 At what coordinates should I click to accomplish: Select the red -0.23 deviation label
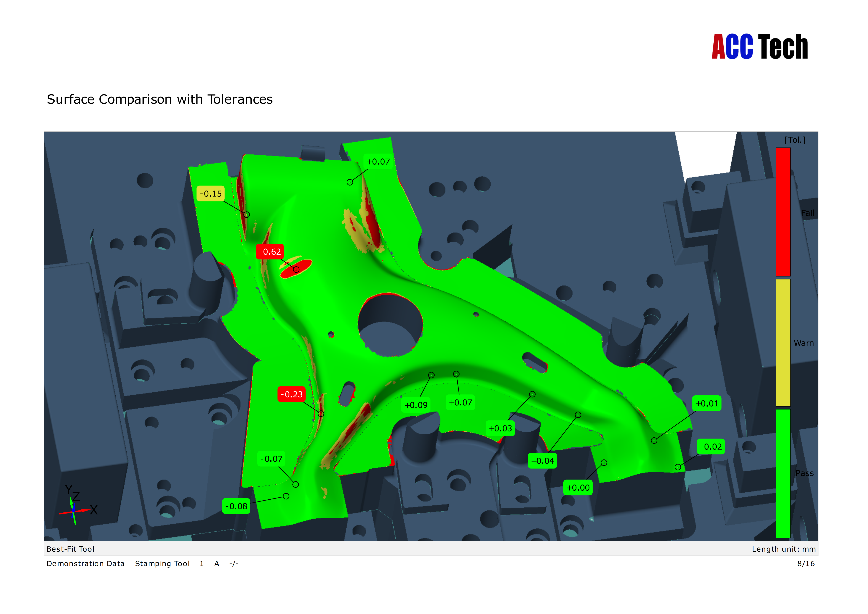tap(291, 395)
